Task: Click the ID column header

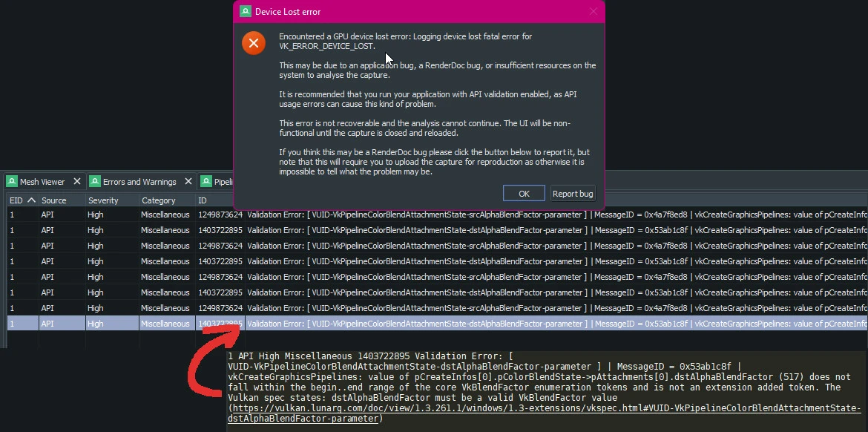Action: (220, 200)
